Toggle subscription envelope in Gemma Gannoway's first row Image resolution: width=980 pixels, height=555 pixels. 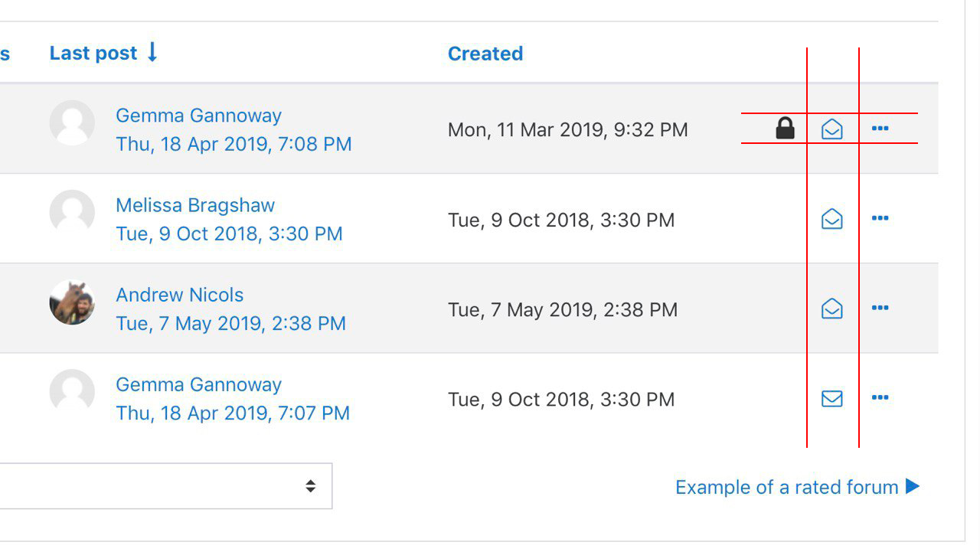[x=832, y=129]
